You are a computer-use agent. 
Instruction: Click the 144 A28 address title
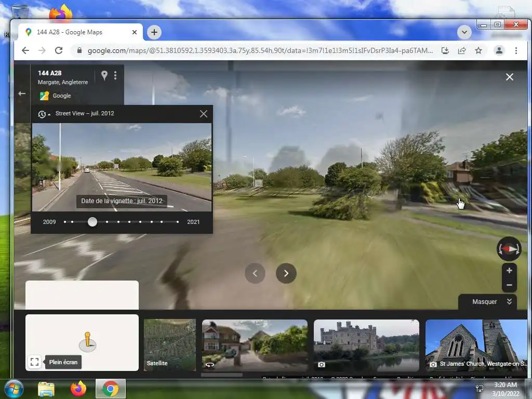[x=49, y=73]
